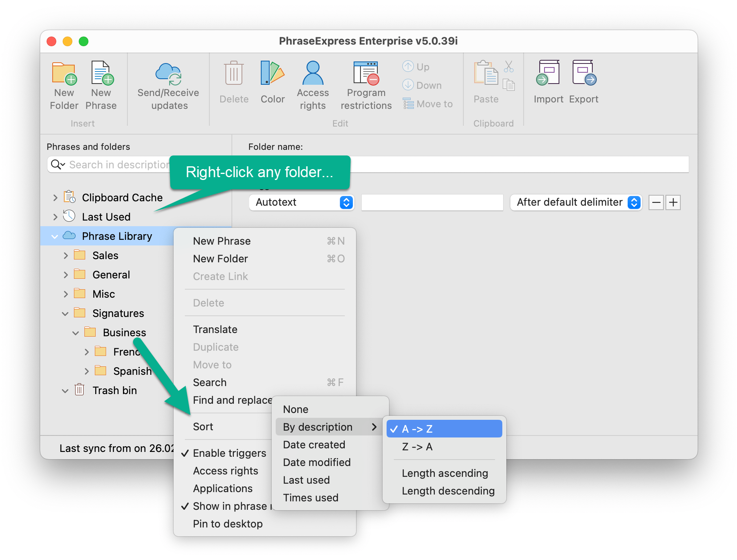Click the Down arrow icon

tap(408, 85)
